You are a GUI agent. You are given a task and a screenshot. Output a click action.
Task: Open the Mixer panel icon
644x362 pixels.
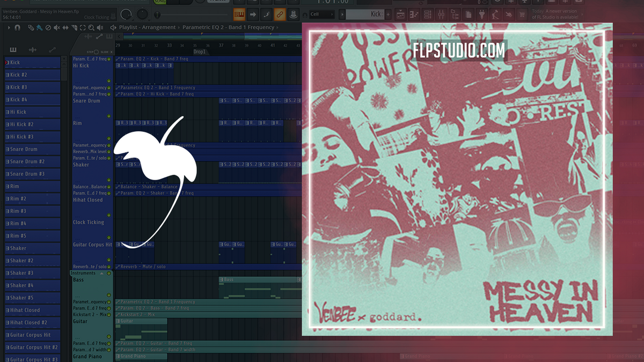tap(442, 14)
